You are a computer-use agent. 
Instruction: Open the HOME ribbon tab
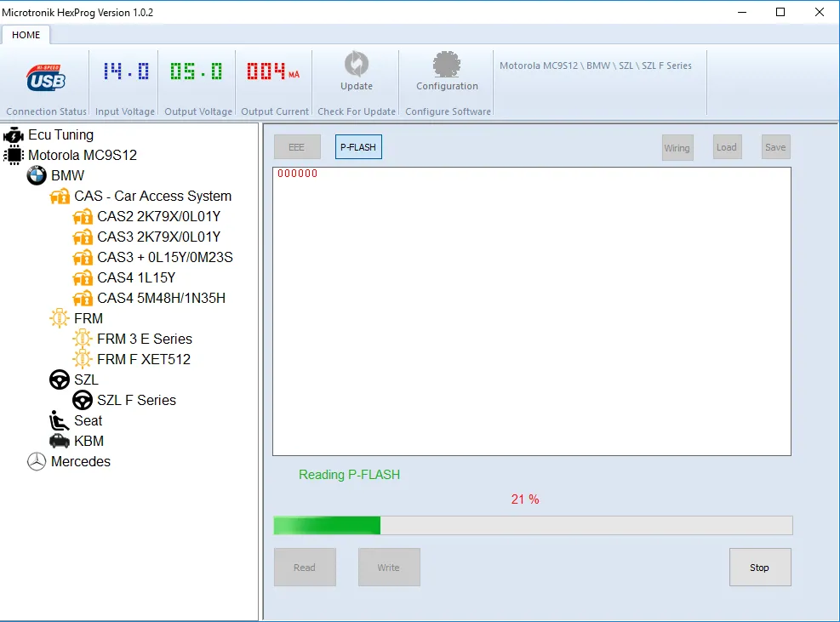coord(26,35)
